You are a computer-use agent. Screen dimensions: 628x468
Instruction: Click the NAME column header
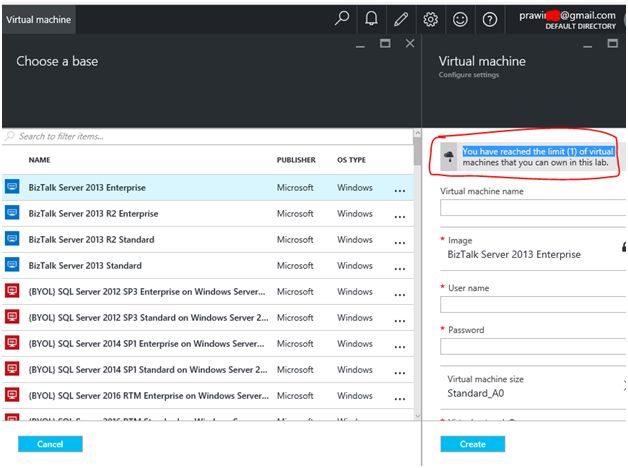(x=39, y=160)
